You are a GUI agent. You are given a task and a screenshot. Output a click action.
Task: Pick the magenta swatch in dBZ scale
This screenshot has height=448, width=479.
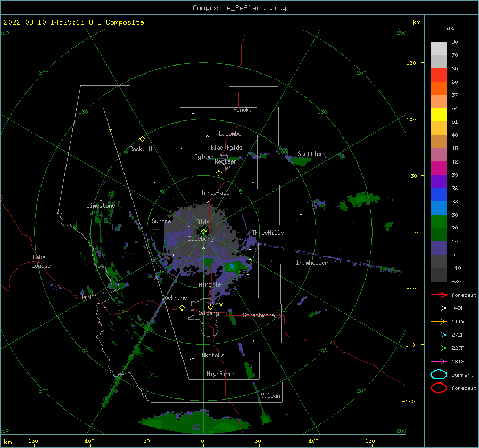click(x=439, y=168)
